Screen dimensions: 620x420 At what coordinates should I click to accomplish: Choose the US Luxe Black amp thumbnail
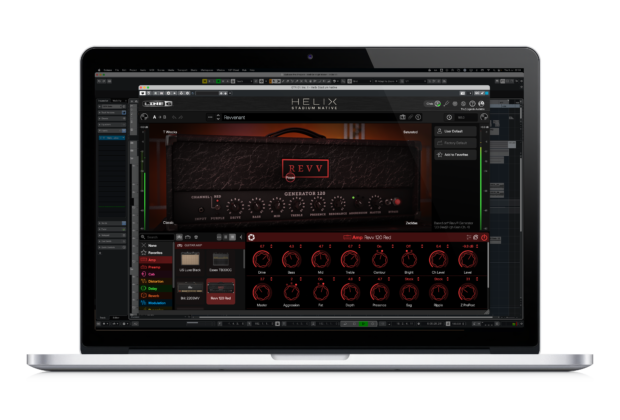(x=190, y=261)
